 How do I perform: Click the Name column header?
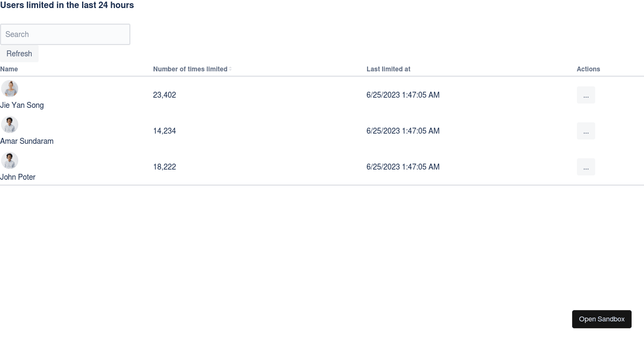point(9,69)
